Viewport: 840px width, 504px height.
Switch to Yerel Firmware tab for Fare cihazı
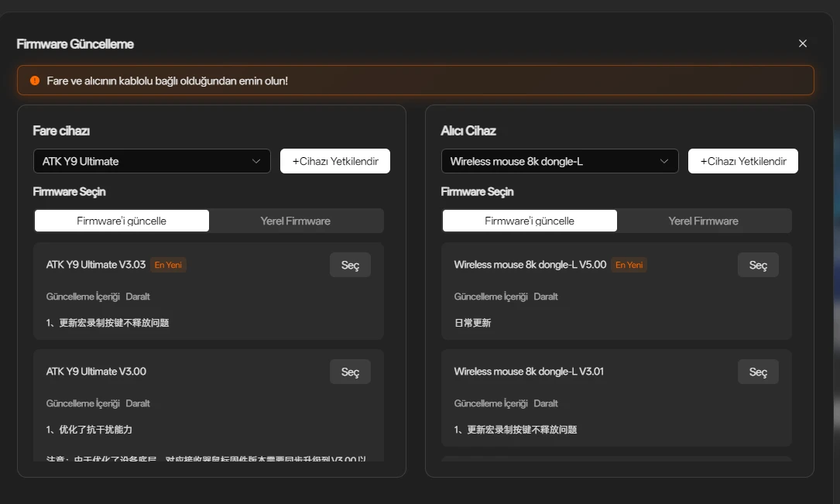(295, 221)
